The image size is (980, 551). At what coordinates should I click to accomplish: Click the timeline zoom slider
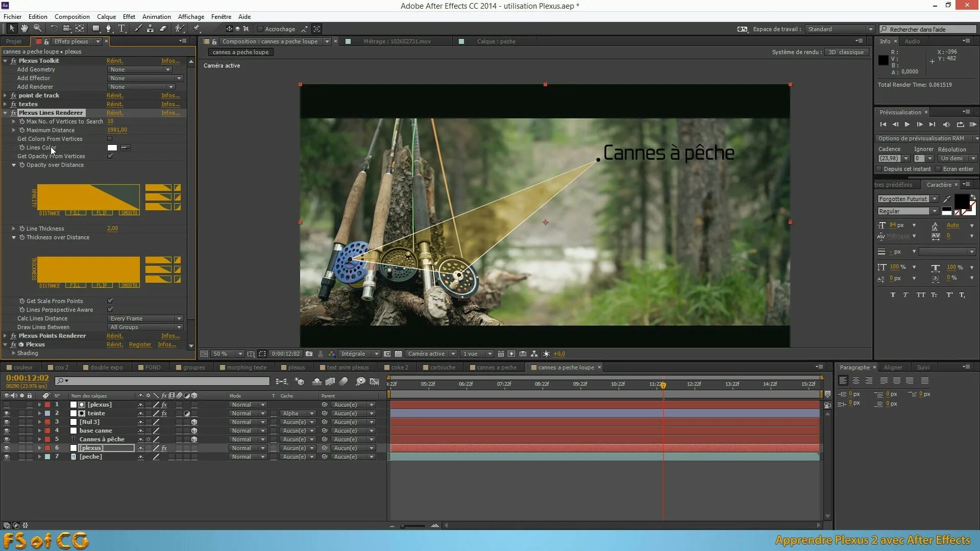point(413,525)
